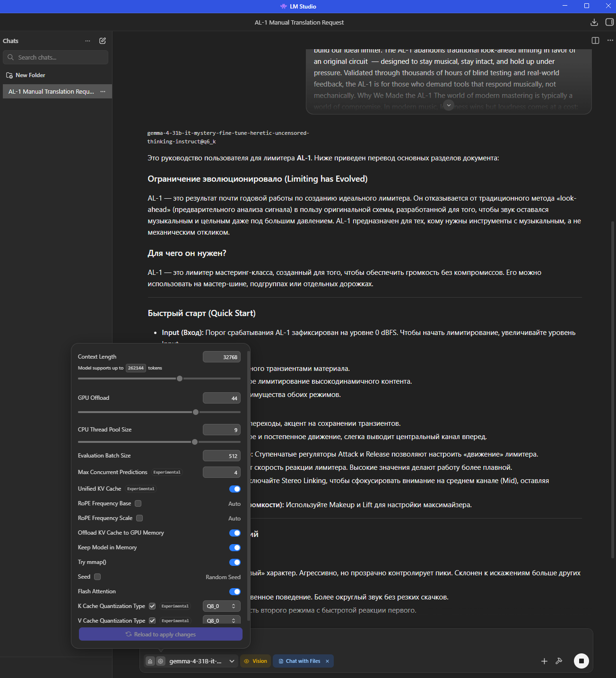616x678 pixels.
Task: Click the Experimental tag beside Unified KV Cache
Action: [x=141, y=489]
